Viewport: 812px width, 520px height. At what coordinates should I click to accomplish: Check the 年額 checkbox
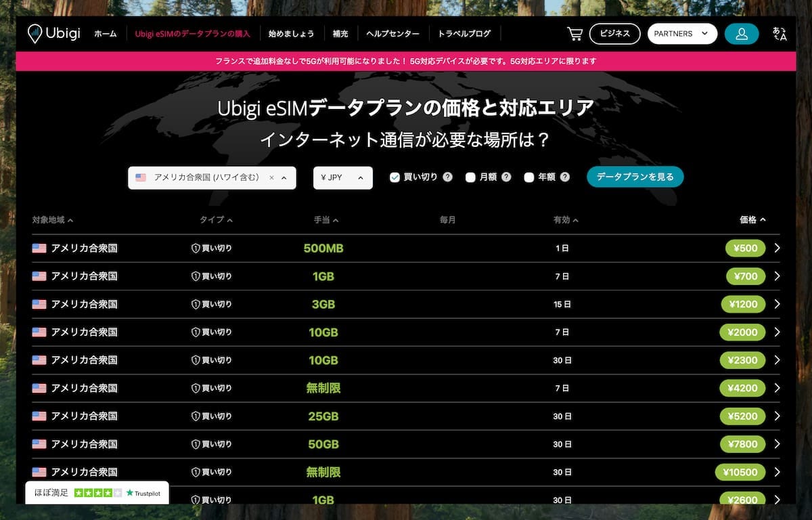click(529, 177)
